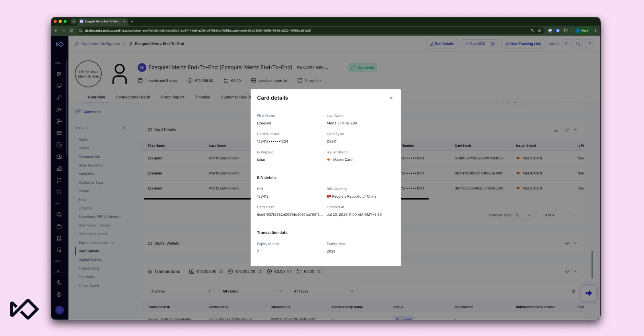Click the Approved status badge

click(x=362, y=67)
